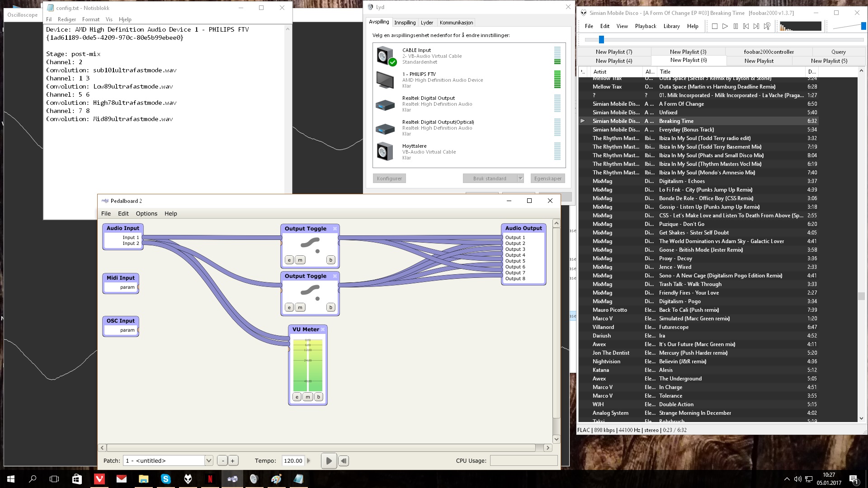Click the Konfigurer button

(389, 178)
